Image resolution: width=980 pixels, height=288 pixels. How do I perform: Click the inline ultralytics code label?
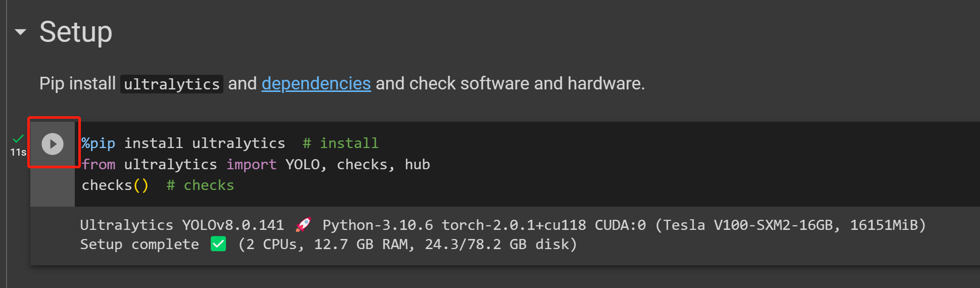pyautogui.click(x=172, y=84)
